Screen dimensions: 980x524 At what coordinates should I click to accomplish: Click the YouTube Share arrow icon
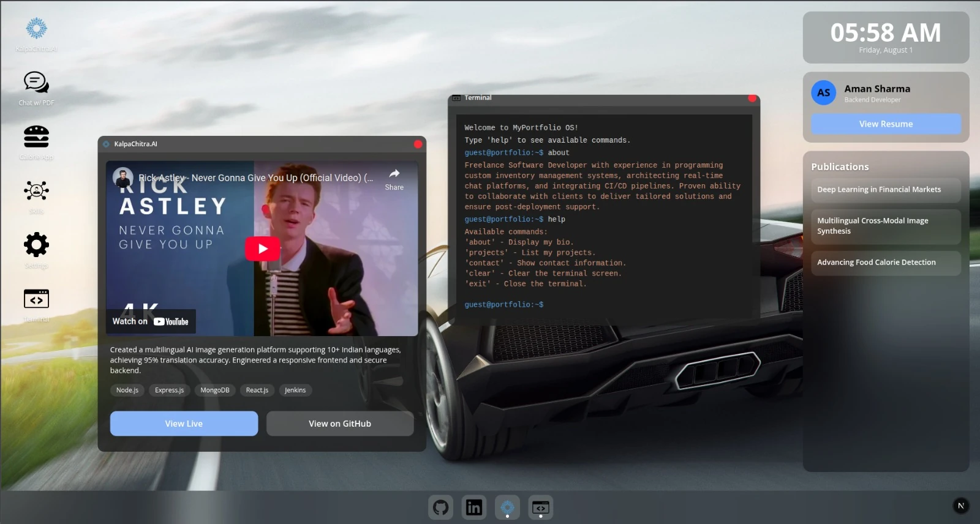pos(394,174)
